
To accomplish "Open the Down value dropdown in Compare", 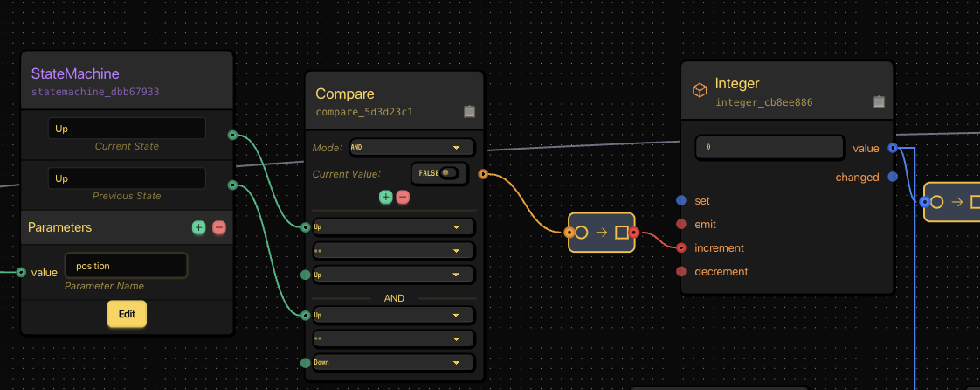I will (x=392, y=362).
